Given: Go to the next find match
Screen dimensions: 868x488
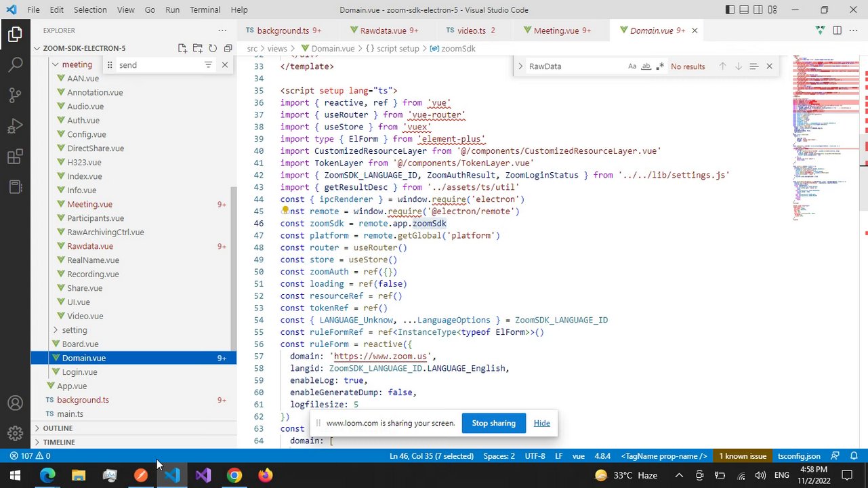Looking at the screenshot, I should tap(738, 66).
